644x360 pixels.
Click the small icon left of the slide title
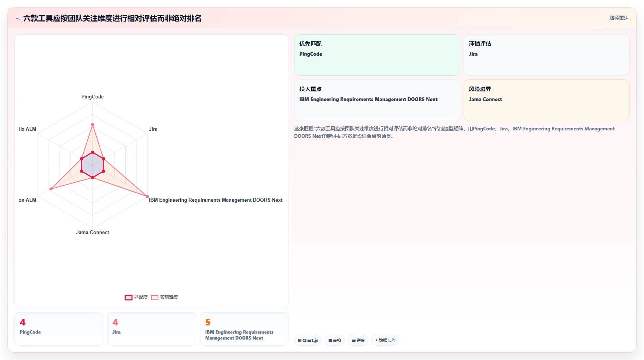pos(18,19)
